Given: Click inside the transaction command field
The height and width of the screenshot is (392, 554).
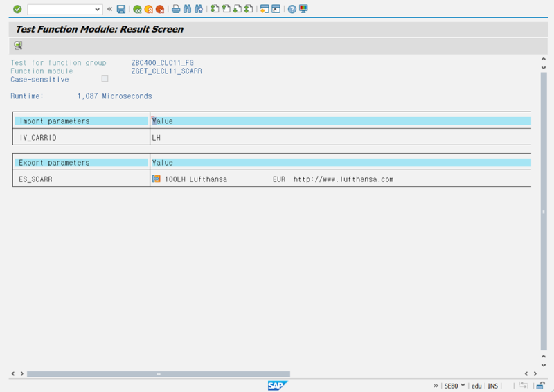Looking at the screenshot, I should (60, 9).
